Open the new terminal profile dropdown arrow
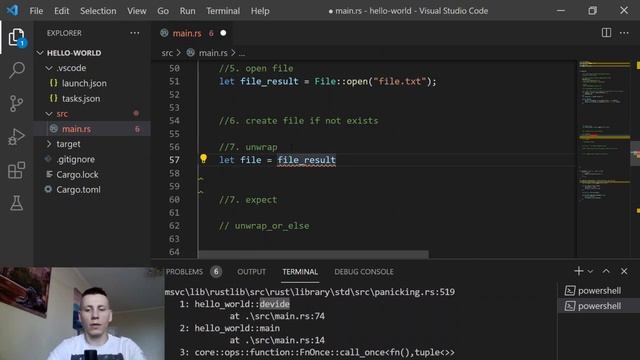Image resolution: width=640 pixels, height=360 pixels. tap(590, 271)
